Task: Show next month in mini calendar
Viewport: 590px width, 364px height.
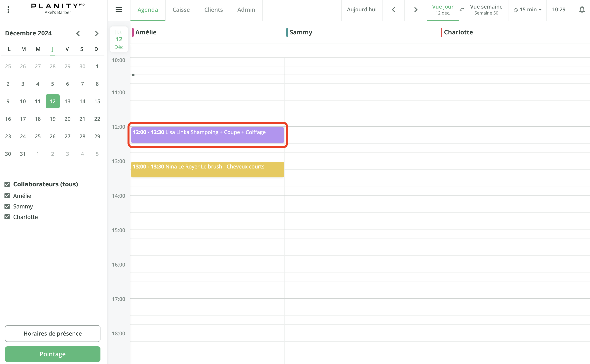Action: tap(96, 33)
